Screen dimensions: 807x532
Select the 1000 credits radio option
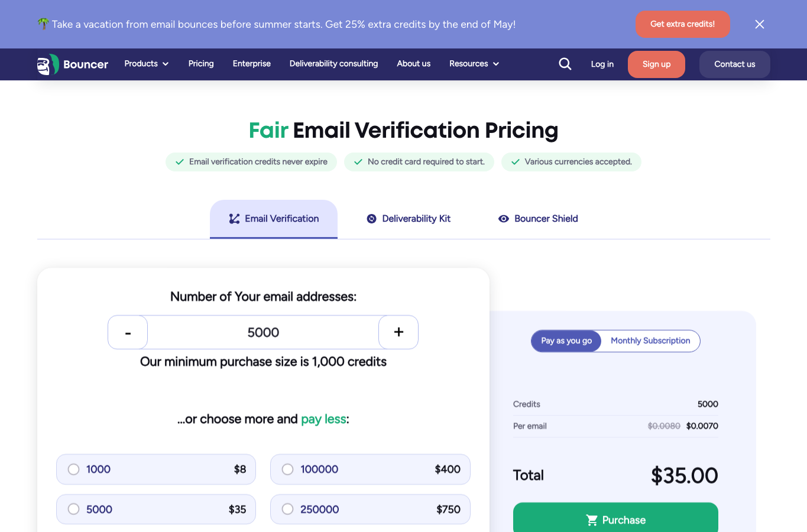click(74, 469)
